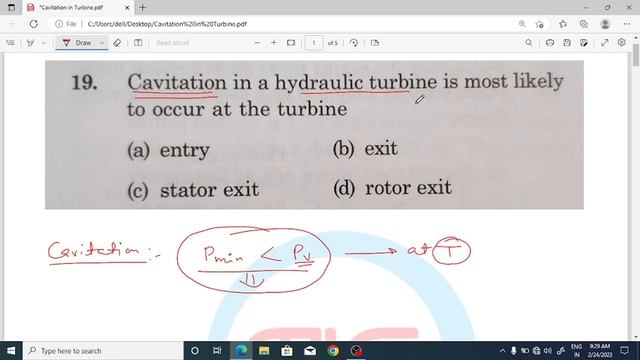Reload the browser page
640x360 pixels.
click(33, 24)
